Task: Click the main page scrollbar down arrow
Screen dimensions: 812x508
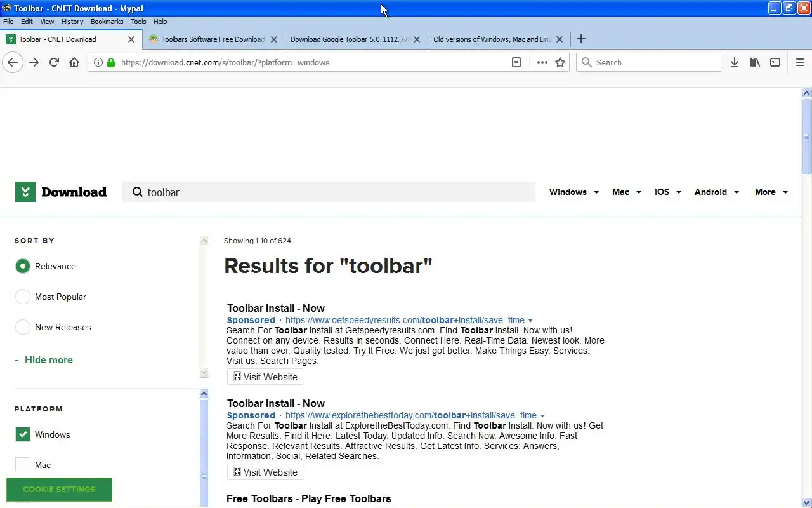Action: coord(807,502)
